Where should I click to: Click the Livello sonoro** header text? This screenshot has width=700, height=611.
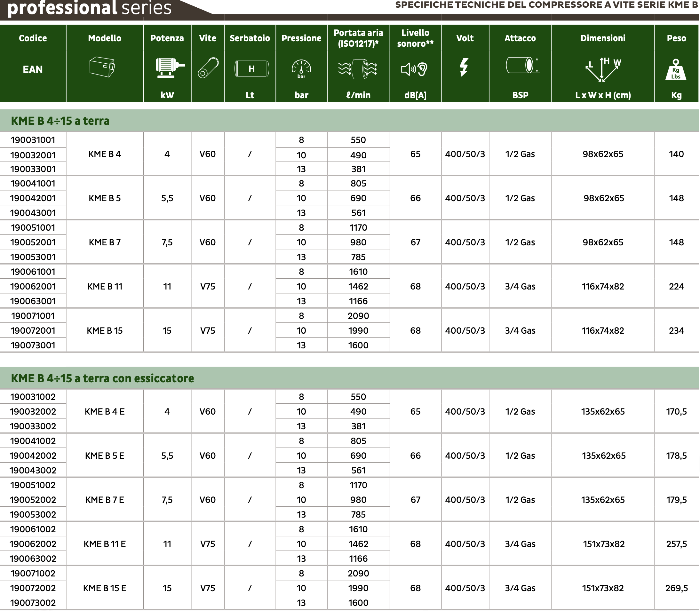pyautogui.click(x=415, y=38)
